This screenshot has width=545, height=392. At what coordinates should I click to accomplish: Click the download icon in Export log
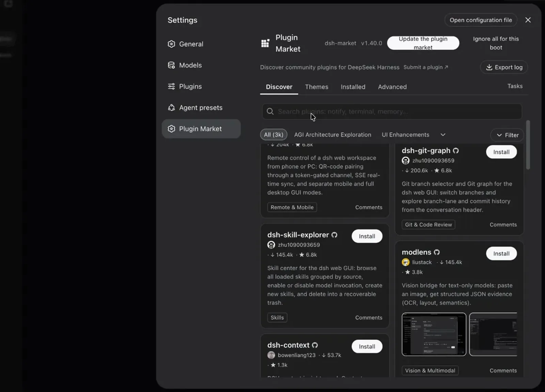coord(489,67)
